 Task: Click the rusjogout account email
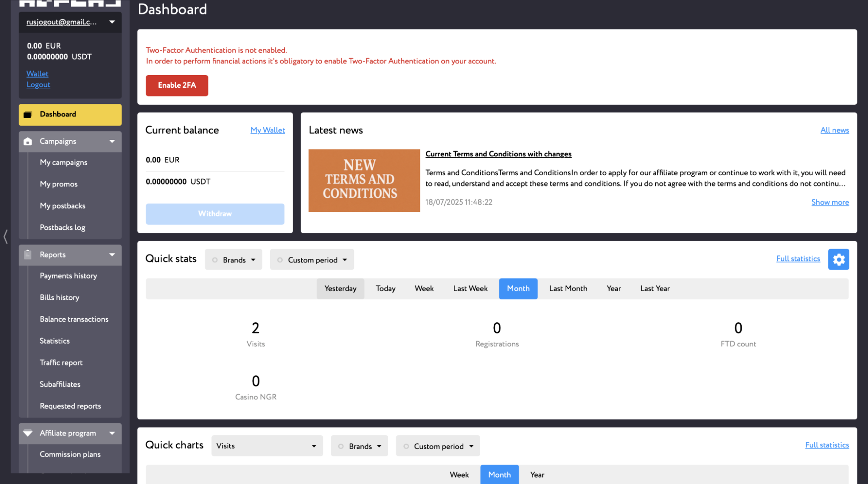61,22
